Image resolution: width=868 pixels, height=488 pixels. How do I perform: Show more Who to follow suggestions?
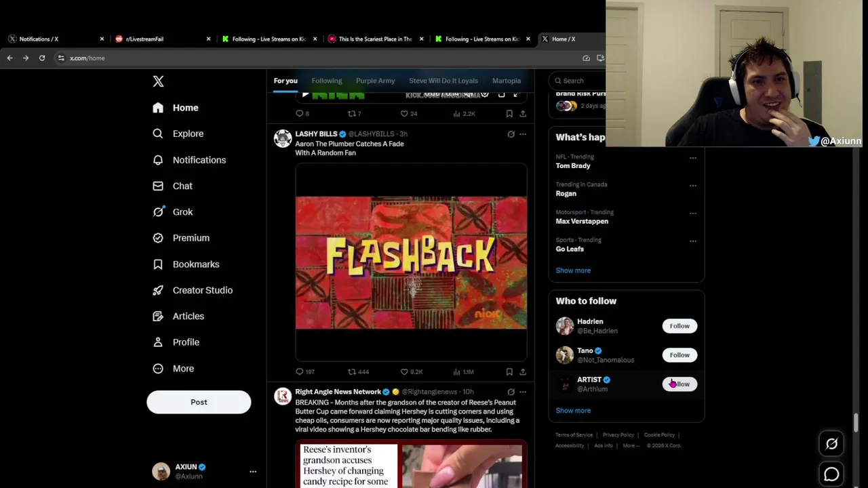pos(573,411)
